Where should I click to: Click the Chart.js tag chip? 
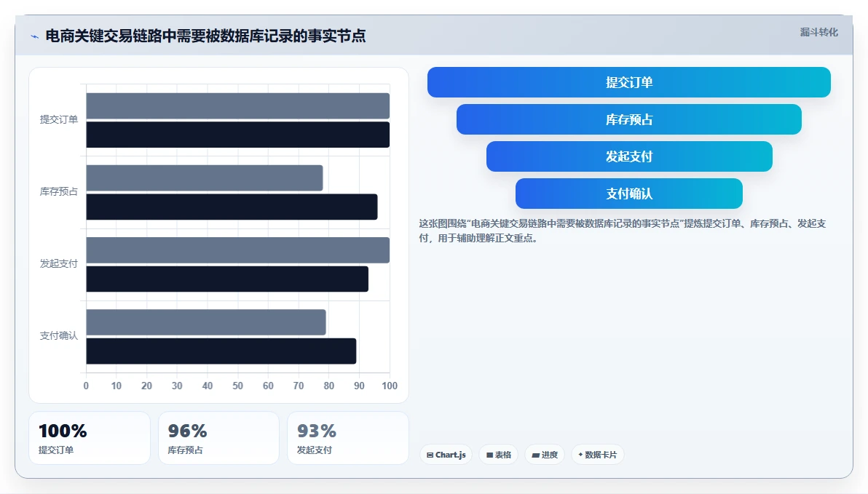point(446,455)
